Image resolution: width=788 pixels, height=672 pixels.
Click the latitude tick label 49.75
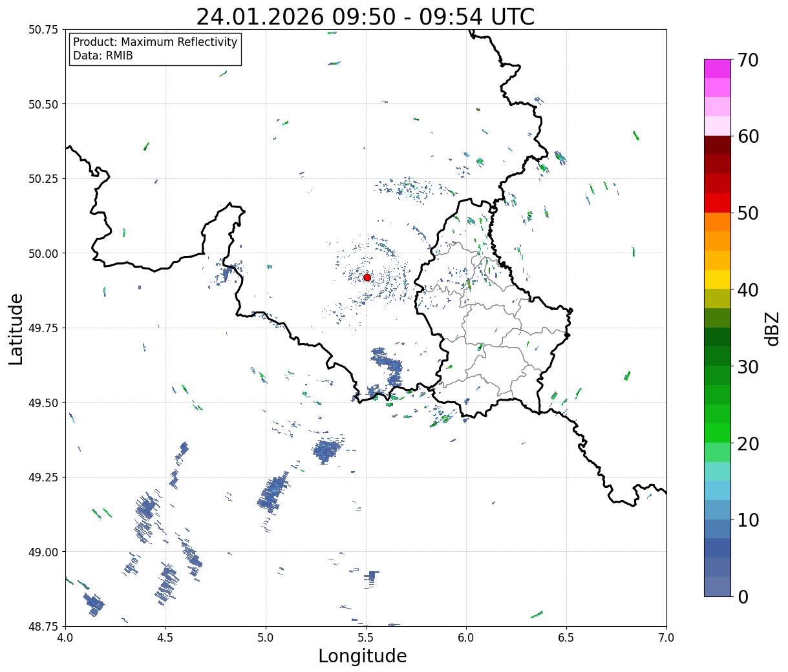(43, 328)
